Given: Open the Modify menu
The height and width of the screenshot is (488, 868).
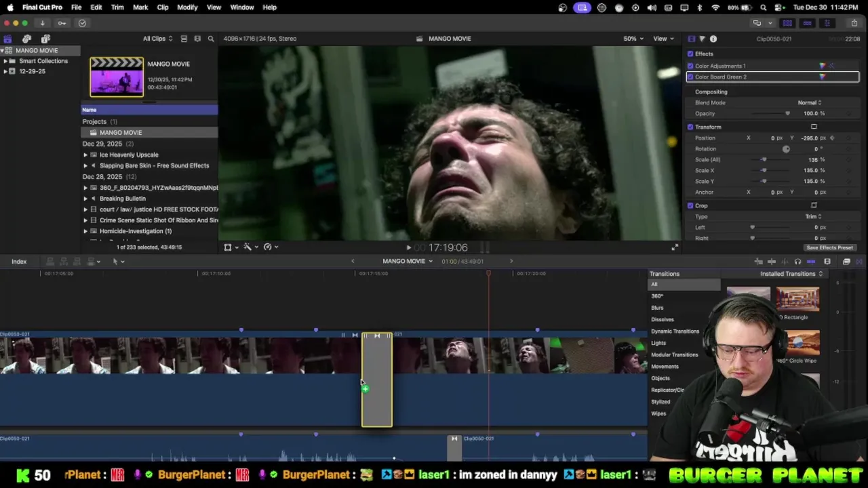Looking at the screenshot, I should point(187,7).
